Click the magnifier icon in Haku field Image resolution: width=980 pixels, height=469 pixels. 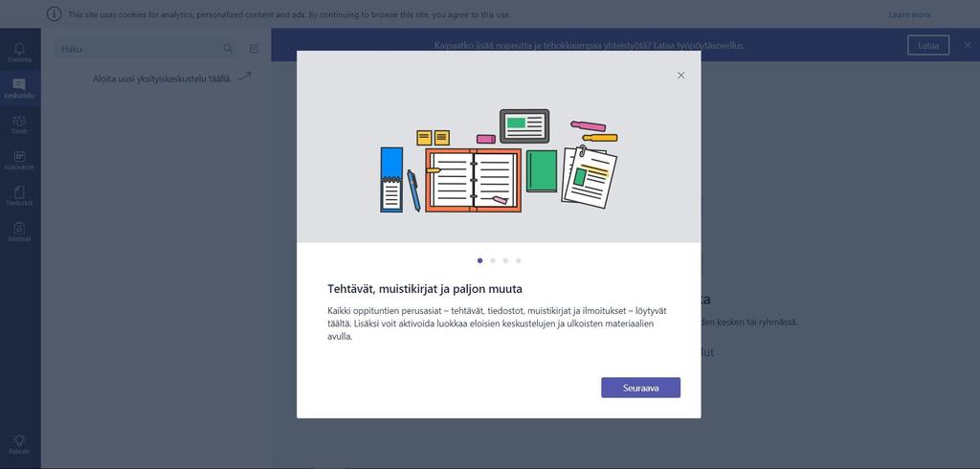228,49
